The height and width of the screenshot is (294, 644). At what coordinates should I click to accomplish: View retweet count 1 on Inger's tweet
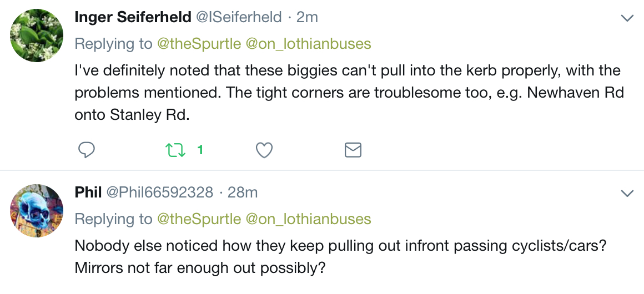[200, 150]
